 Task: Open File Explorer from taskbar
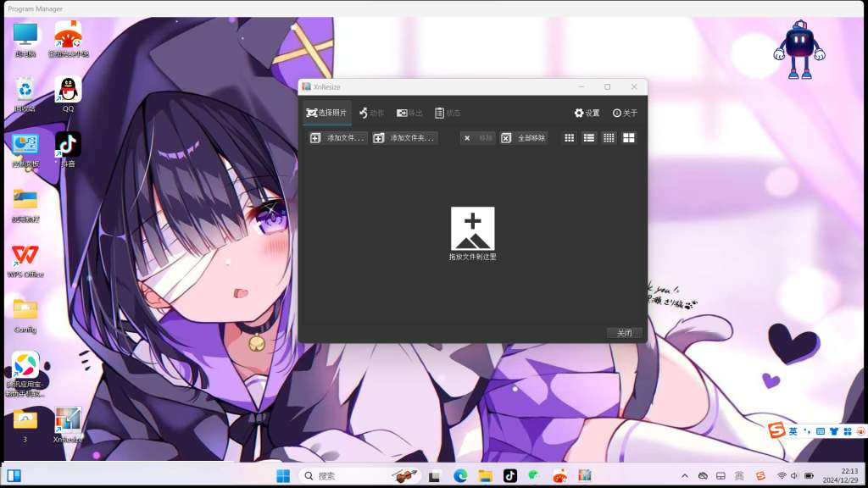pos(486,476)
